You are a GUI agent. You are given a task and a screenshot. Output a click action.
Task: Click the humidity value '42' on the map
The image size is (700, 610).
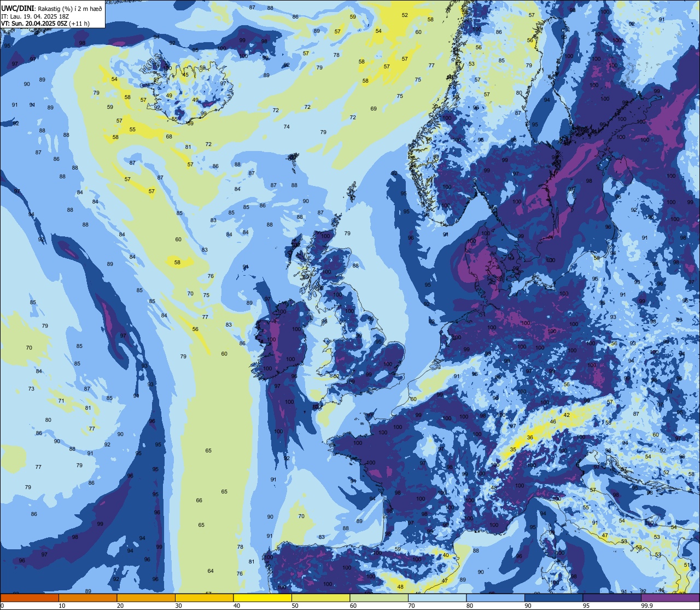click(x=567, y=415)
